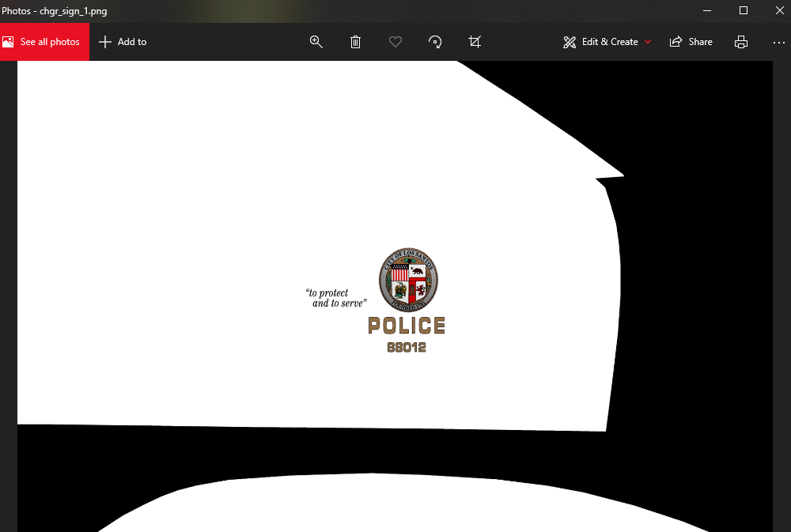Image resolution: width=791 pixels, height=532 pixels.
Task: Open the Edit & Create menu
Action: [607, 41]
